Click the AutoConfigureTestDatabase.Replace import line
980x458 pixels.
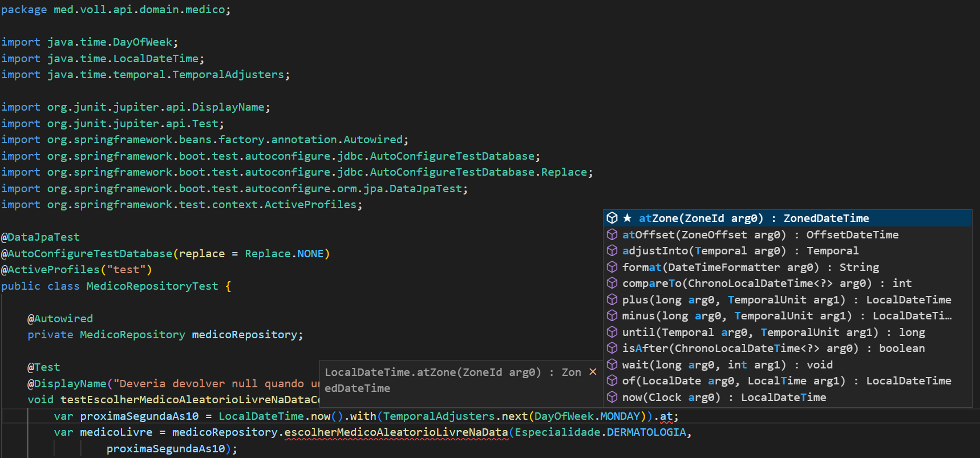tap(297, 172)
